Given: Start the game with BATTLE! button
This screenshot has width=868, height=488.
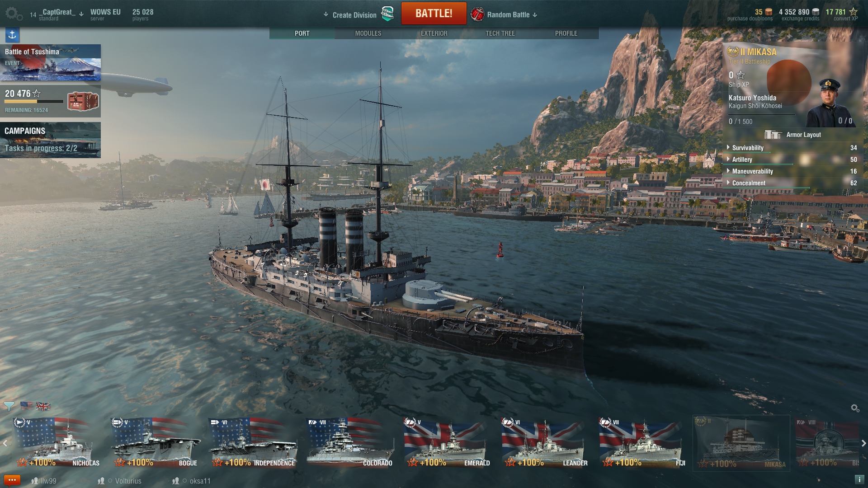Looking at the screenshot, I should point(434,14).
